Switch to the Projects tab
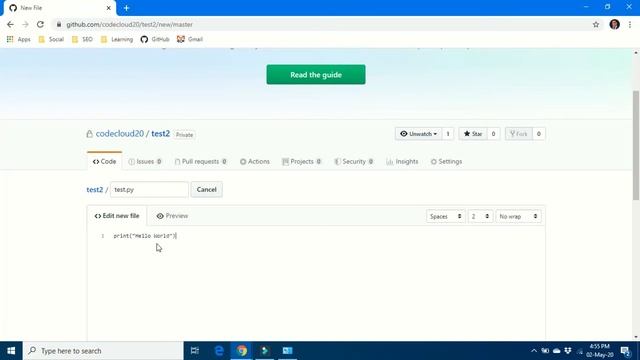The height and width of the screenshot is (360, 640). (302, 162)
